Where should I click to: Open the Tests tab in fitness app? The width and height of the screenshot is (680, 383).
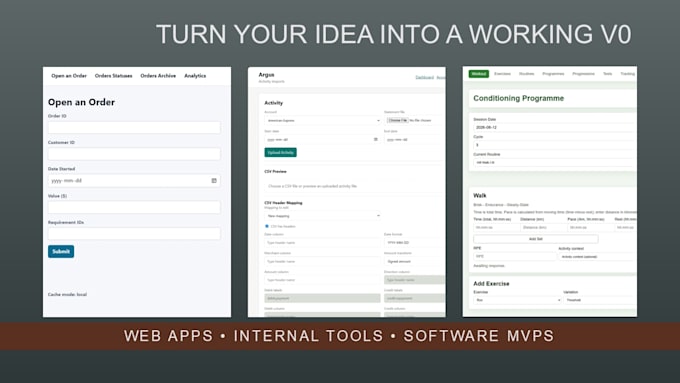pyautogui.click(x=608, y=74)
